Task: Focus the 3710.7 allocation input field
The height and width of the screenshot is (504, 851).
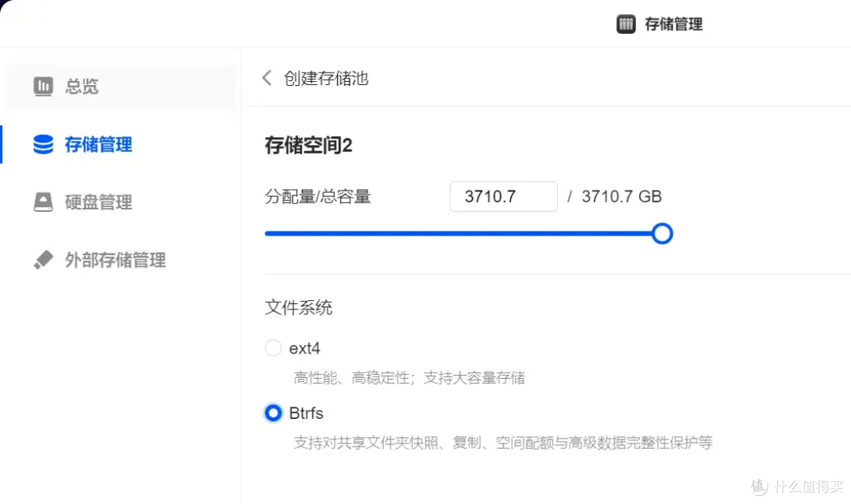Action: (x=503, y=196)
